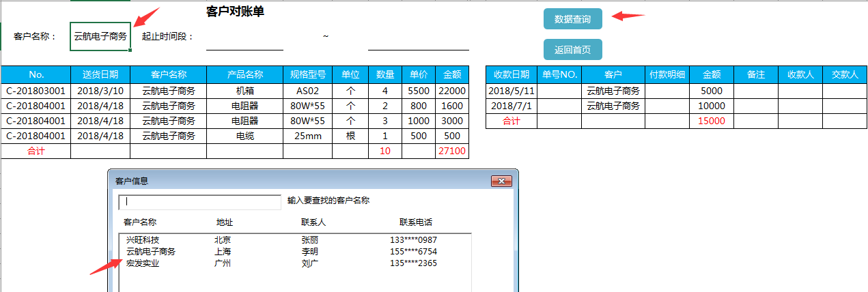Screen dimensions: 868x292
Task: Click the 客户对账单 title
Action: (x=235, y=12)
